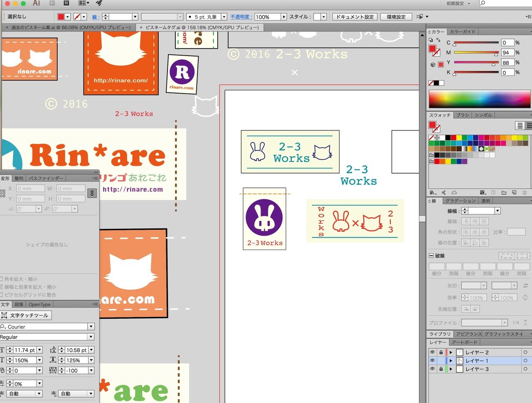Toggle visibility of レイヤー 3

432,369
